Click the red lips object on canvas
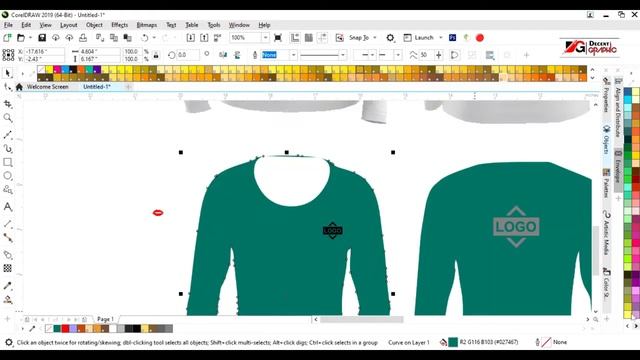640x360 pixels. pyautogui.click(x=158, y=213)
